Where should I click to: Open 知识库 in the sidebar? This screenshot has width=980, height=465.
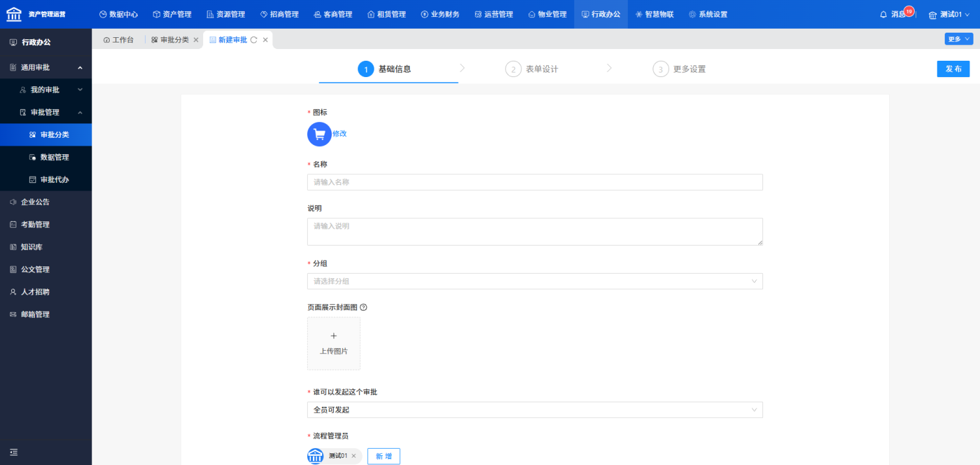coord(46,247)
